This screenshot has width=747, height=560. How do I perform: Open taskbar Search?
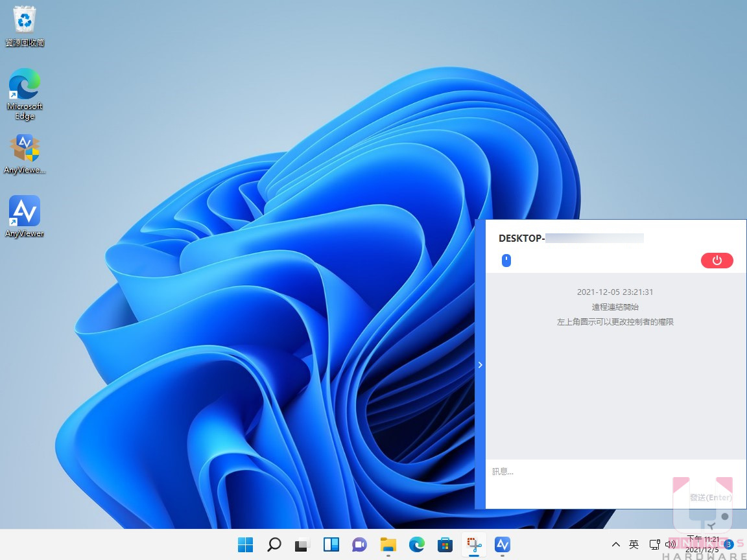point(274,544)
